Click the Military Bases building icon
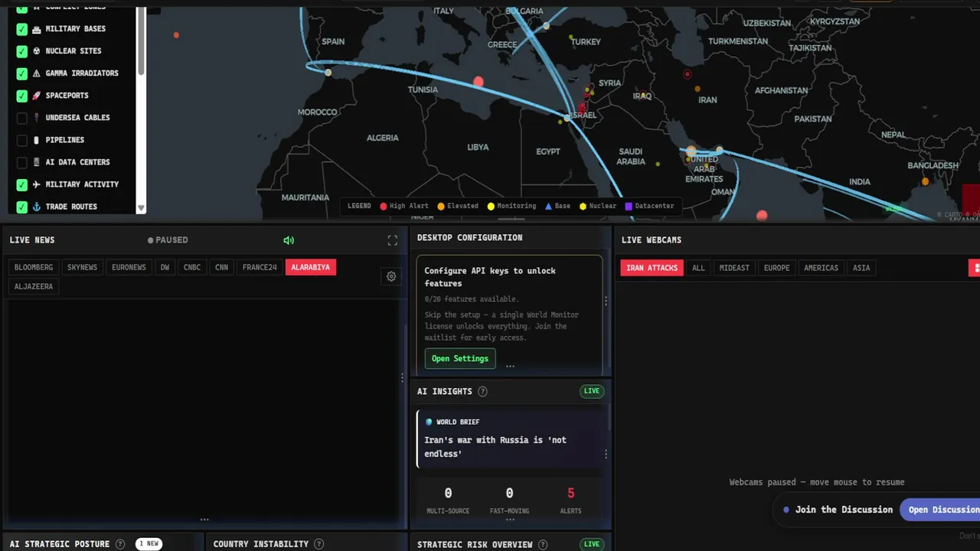 (x=36, y=29)
